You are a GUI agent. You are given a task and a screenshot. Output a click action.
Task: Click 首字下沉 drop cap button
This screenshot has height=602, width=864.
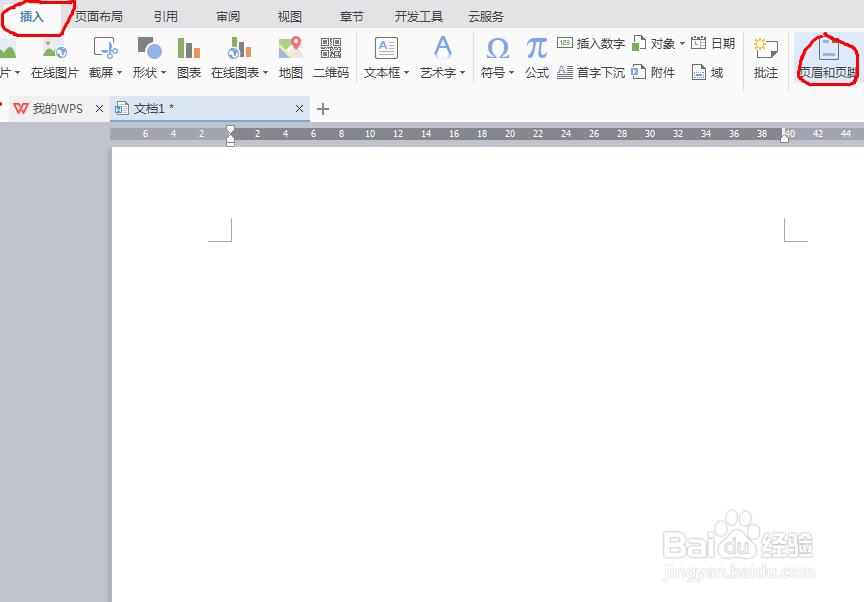pyautogui.click(x=591, y=72)
